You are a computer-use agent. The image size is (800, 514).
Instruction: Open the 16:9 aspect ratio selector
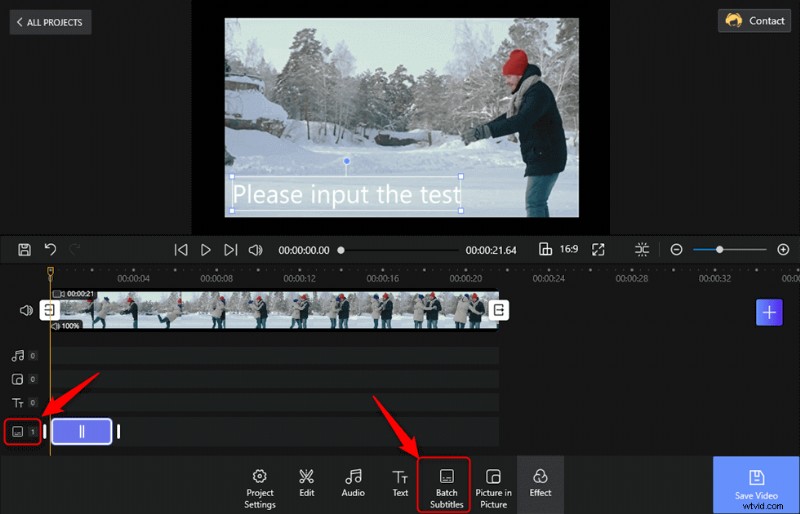(x=558, y=249)
